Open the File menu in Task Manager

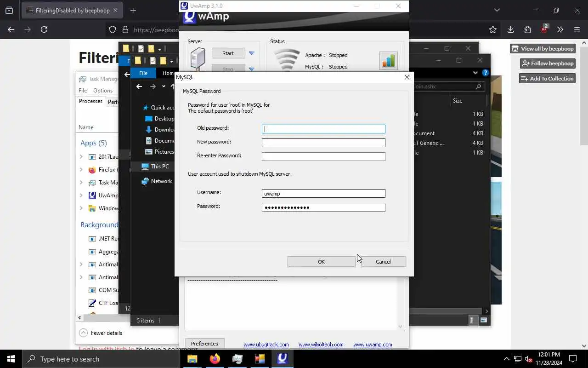(83, 91)
